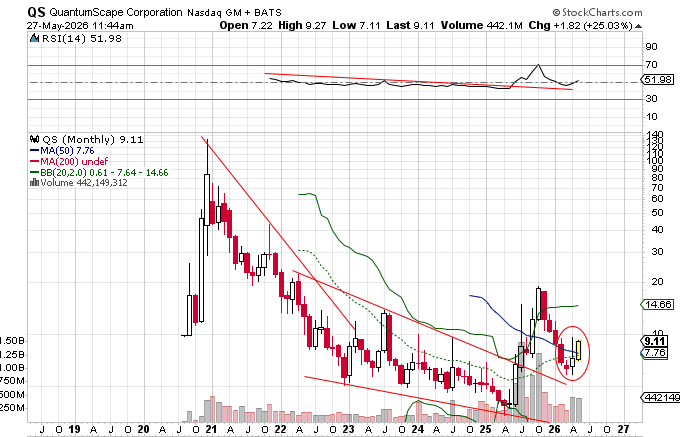Click the 90 level on the RSI axis

(651, 47)
